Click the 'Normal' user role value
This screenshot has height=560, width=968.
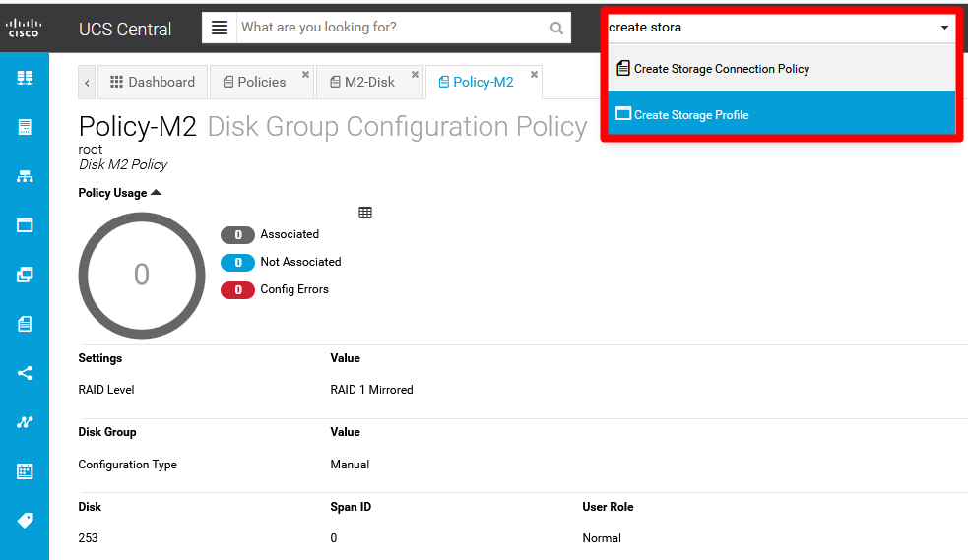click(602, 537)
